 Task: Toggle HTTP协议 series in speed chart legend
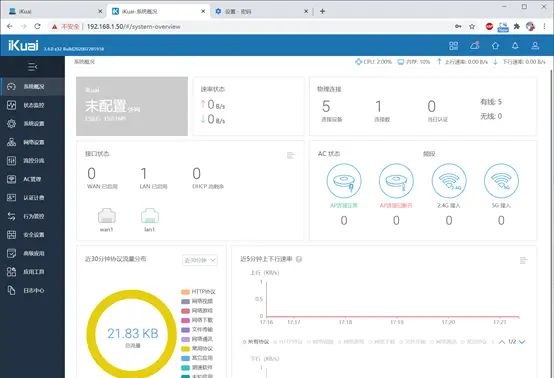point(288,342)
